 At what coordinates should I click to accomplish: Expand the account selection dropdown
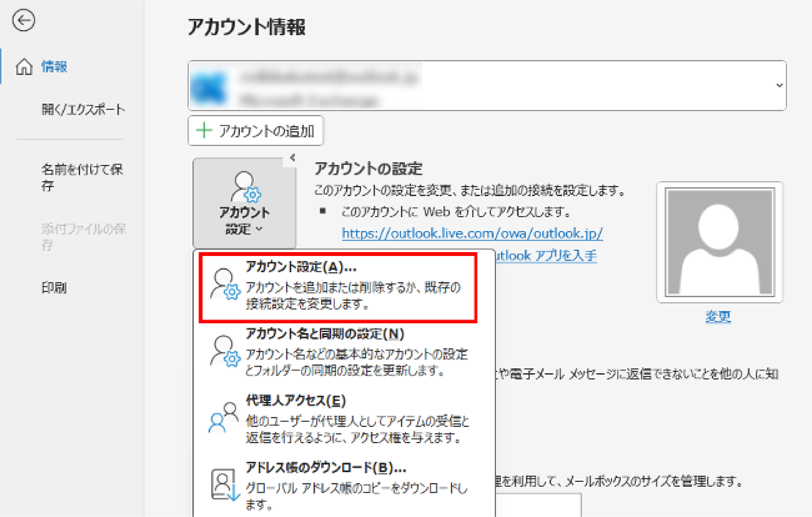(779, 86)
